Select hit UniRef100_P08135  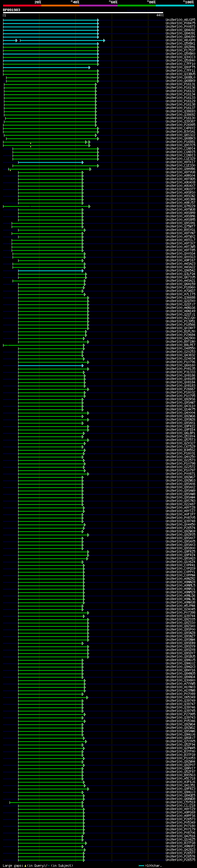click(180, 369)
